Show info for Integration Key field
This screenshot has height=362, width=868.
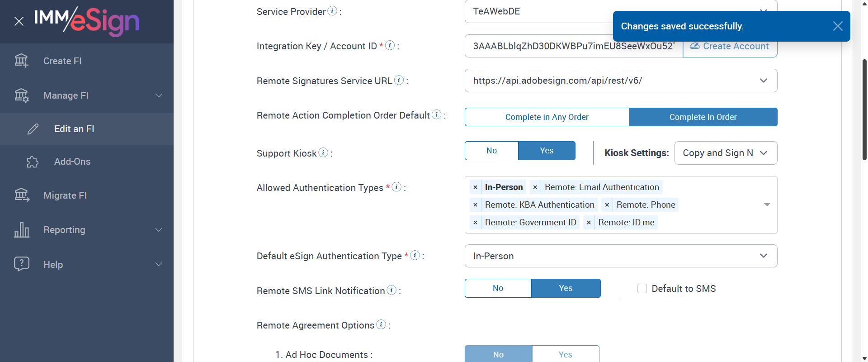(390, 45)
